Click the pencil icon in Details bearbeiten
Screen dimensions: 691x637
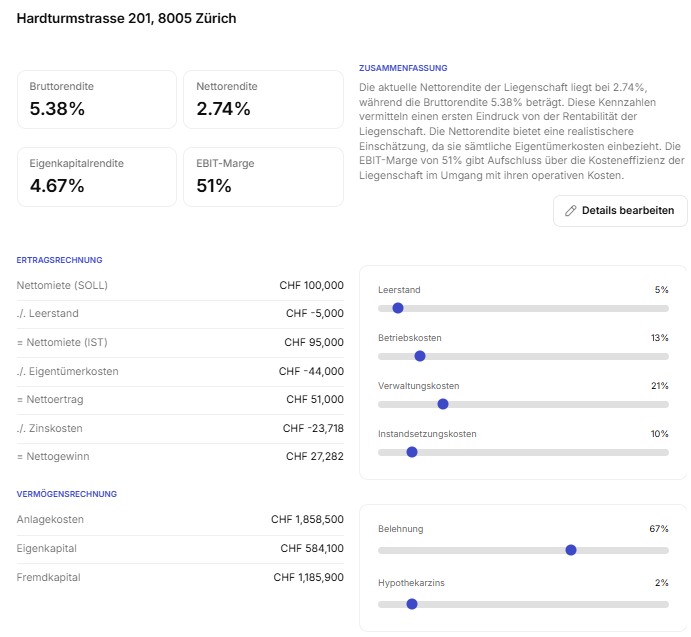[x=571, y=211]
